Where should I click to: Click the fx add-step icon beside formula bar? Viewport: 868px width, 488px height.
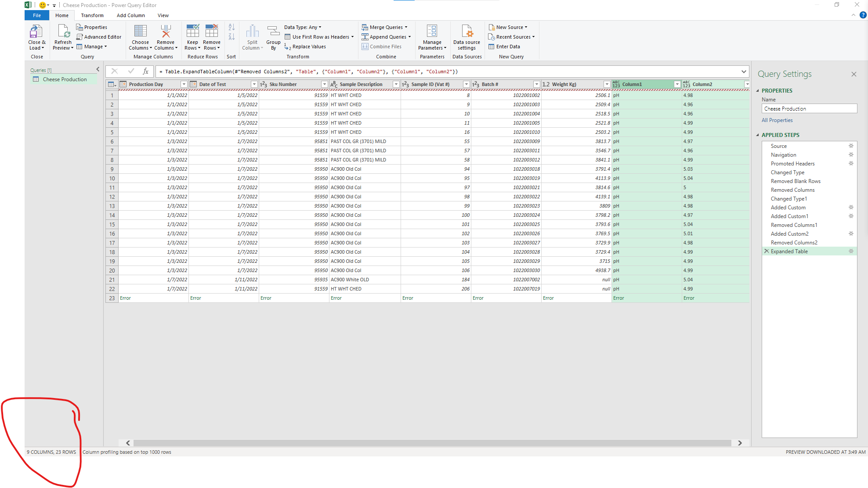pos(145,71)
